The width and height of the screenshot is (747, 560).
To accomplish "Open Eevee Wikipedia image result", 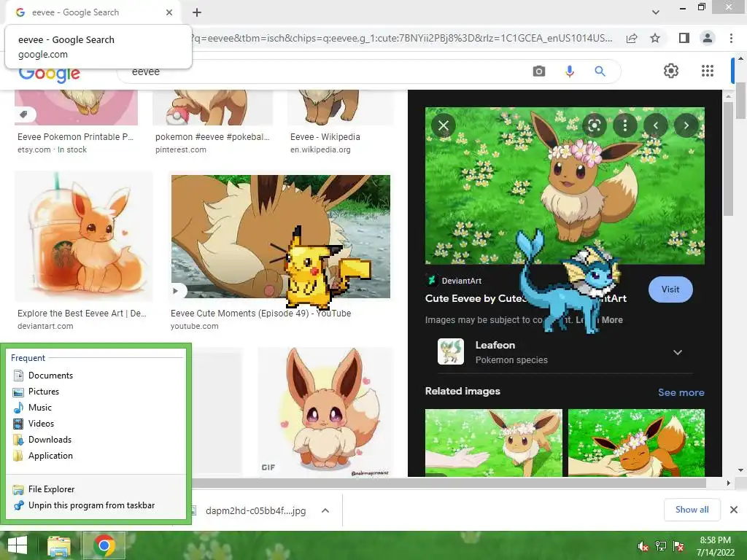I will [340, 108].
